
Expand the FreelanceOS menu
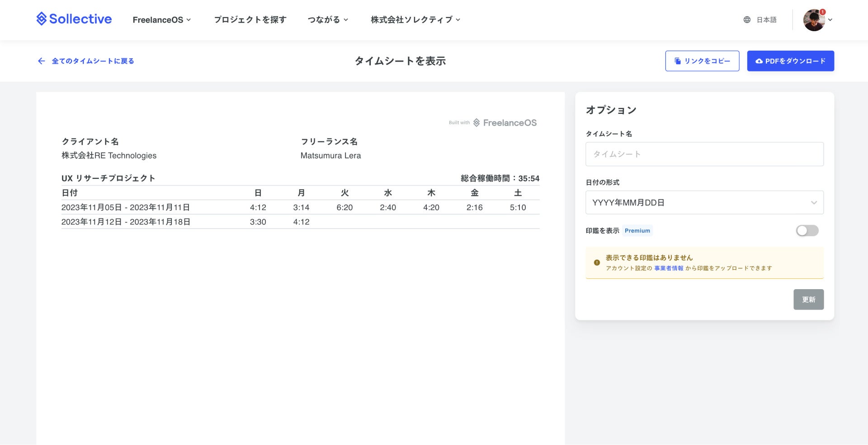click(161, 20)
